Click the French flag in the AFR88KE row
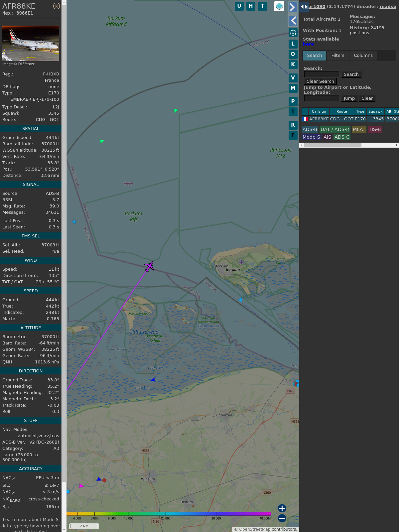 305,119
